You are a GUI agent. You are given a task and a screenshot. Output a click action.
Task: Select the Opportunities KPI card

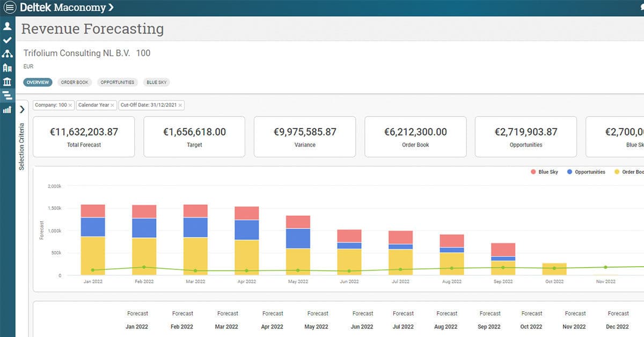coord(526,137)
